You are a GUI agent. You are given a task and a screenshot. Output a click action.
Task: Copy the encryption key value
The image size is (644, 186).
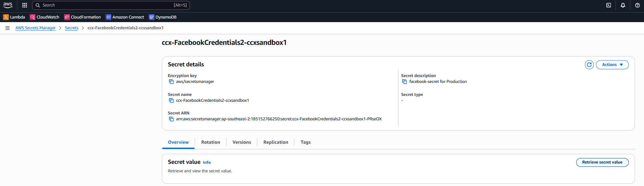[171, 82]
